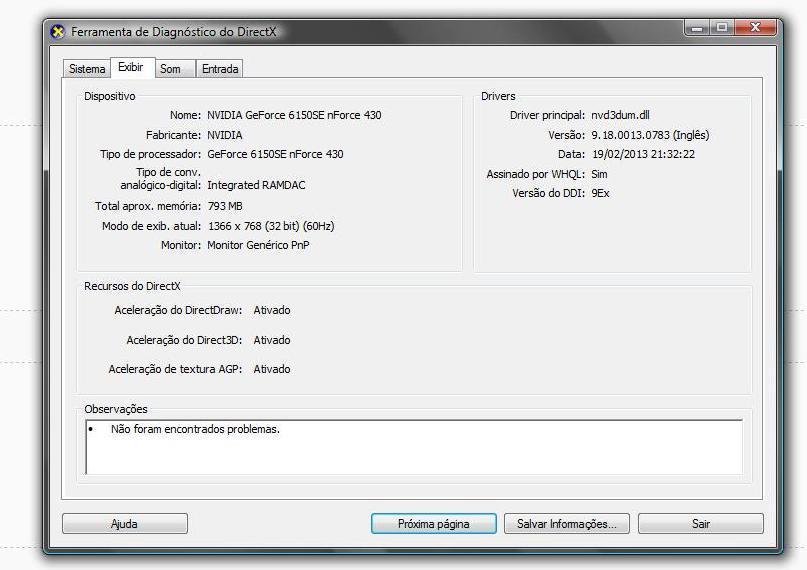
Task: Click the 'Total aprox. memória:' label
Action: (x=148, y=206)
